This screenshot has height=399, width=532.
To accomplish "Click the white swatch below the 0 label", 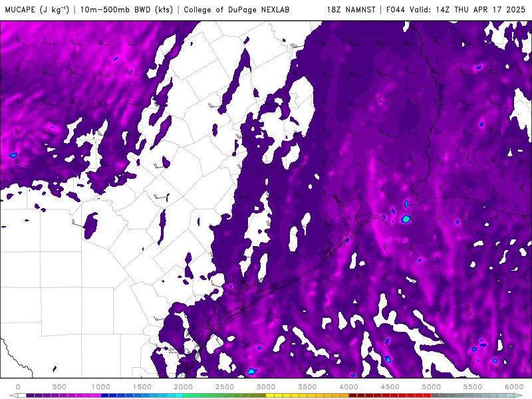I will (22, 396).
